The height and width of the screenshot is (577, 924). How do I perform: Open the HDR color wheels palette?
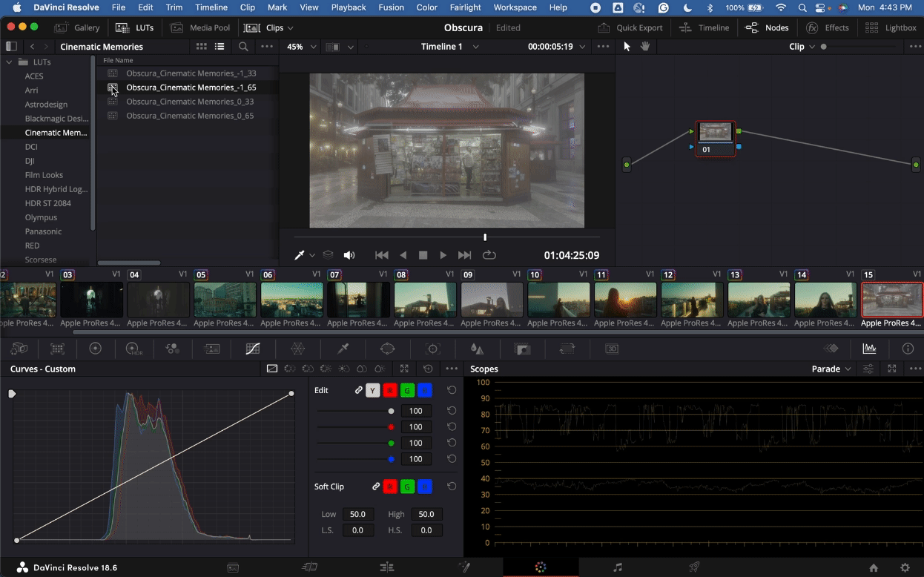coord(133,349)
